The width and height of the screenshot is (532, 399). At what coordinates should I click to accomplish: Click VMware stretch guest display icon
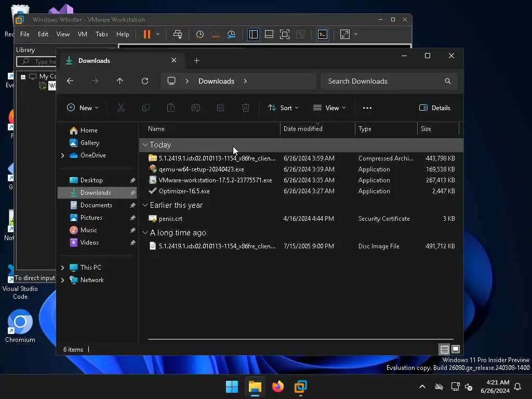(x=345, y=34)
